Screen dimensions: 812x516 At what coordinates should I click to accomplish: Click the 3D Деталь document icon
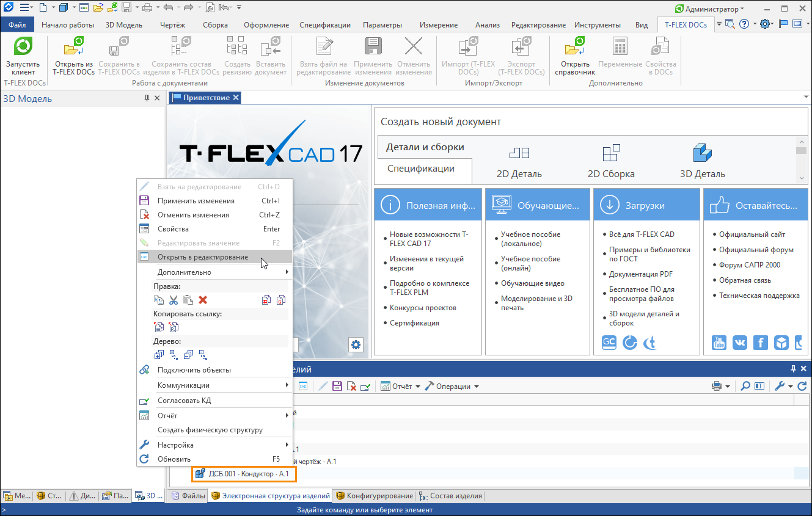[703, 153]
